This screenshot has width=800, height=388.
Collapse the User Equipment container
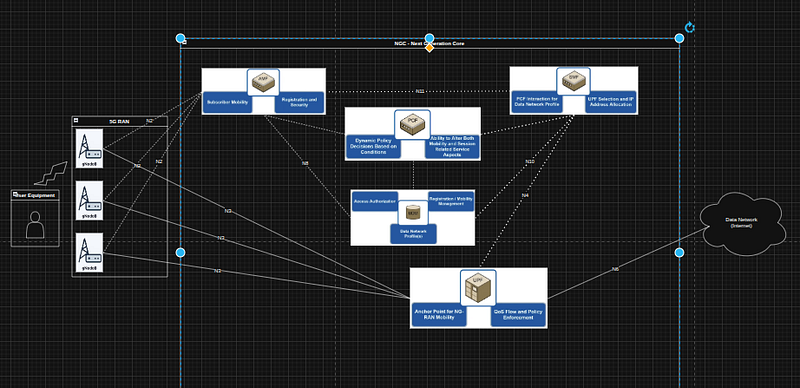click(15, 195)
